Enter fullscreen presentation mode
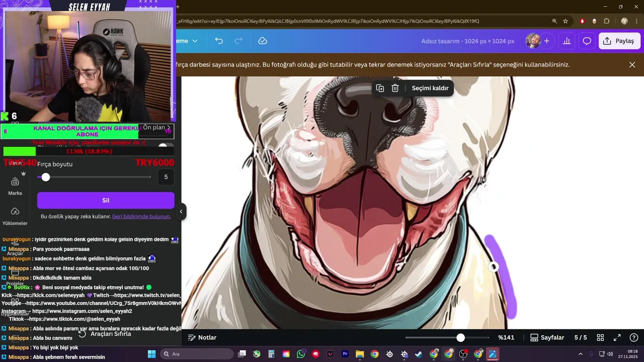This screenshot has width=644, height=362. pyautogui.click(x=617, y=337)
